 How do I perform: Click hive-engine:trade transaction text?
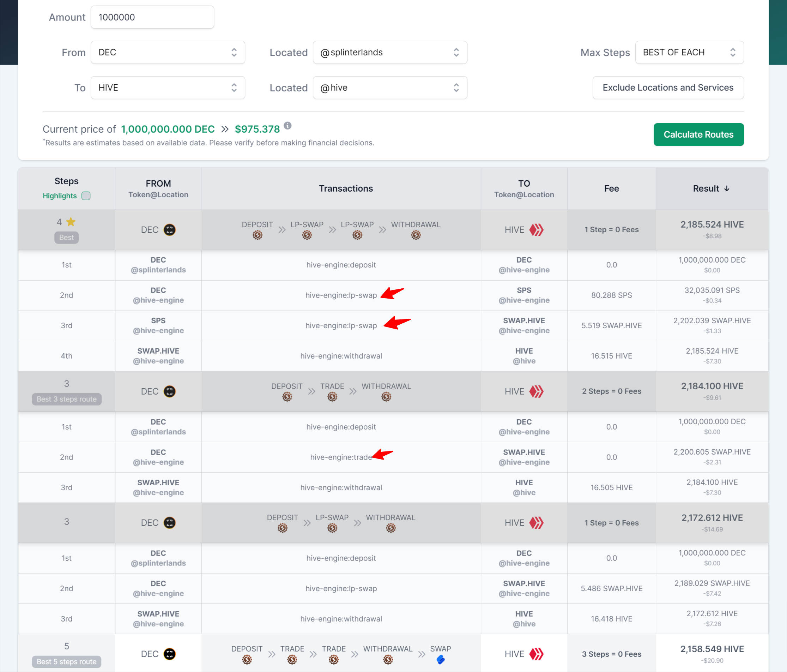341,457
